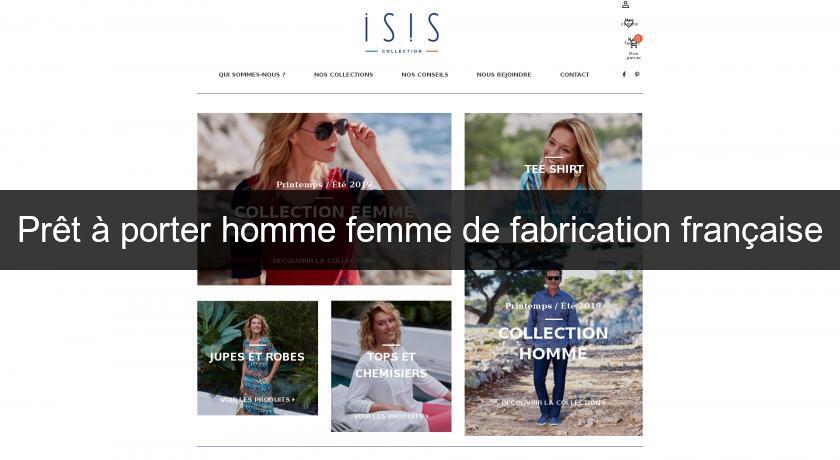
Task: Click the Pinterest icon in navigation
Action: point(637,74)
